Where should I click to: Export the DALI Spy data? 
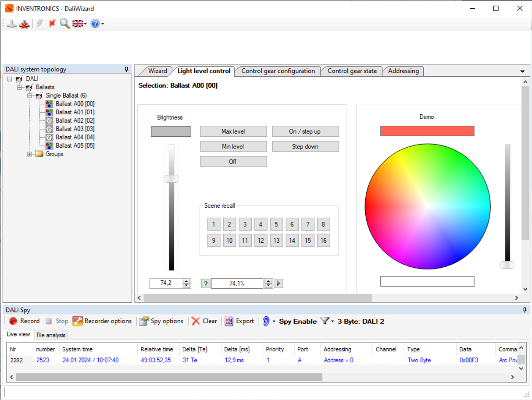tap(239, 321)
